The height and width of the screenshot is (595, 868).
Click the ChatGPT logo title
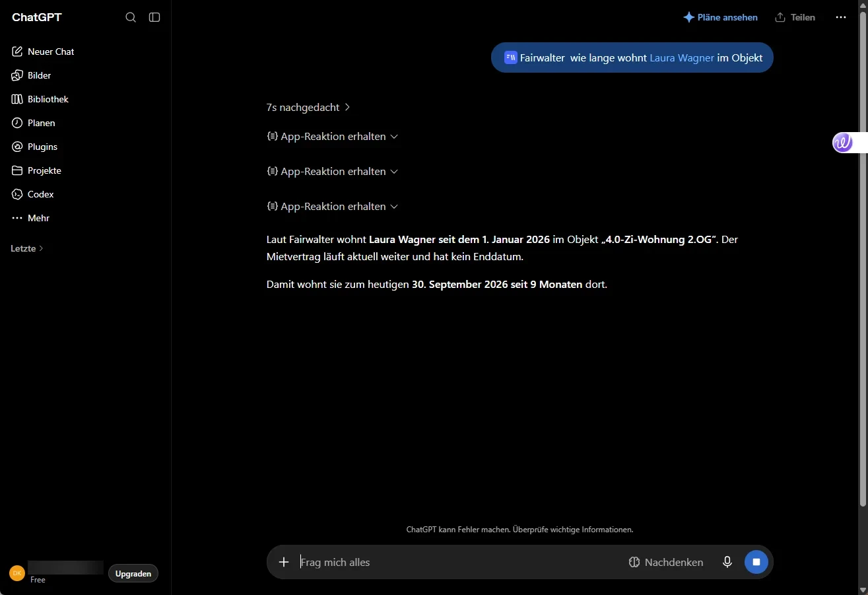click(x=37, y=17)
